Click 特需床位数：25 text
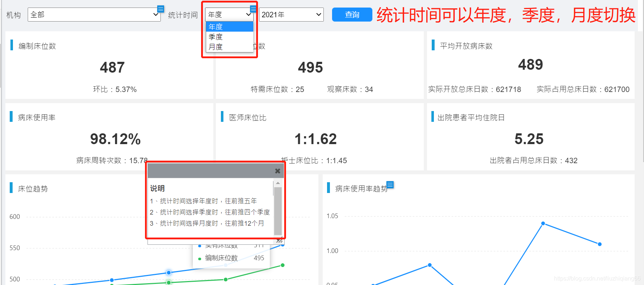This screenshot has width=644, height=285. pyautogui.click(x=277, y=89)
